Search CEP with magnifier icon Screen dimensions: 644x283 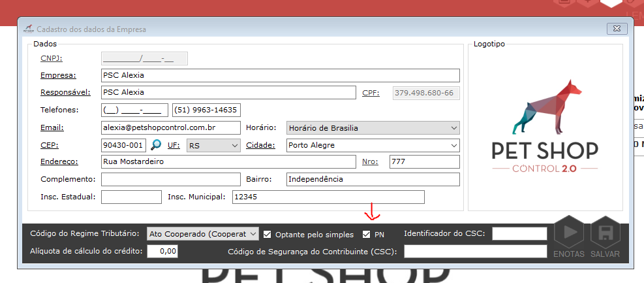pyautogui.click(x=156, y=145)
